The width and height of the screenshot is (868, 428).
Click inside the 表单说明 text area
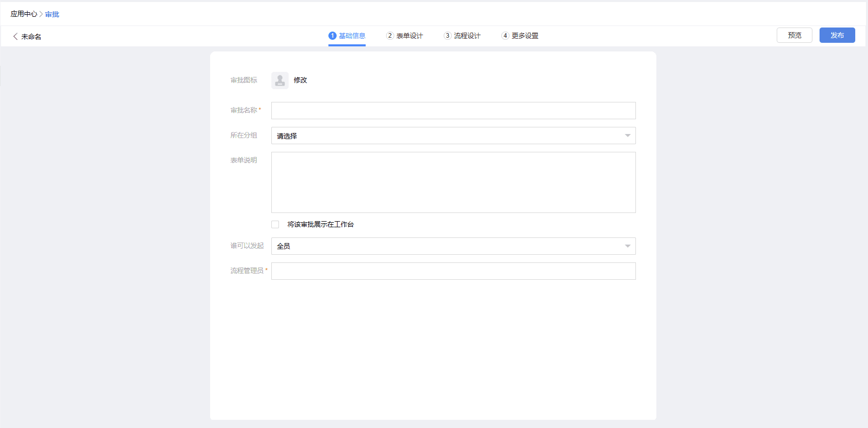coord(453,182)
